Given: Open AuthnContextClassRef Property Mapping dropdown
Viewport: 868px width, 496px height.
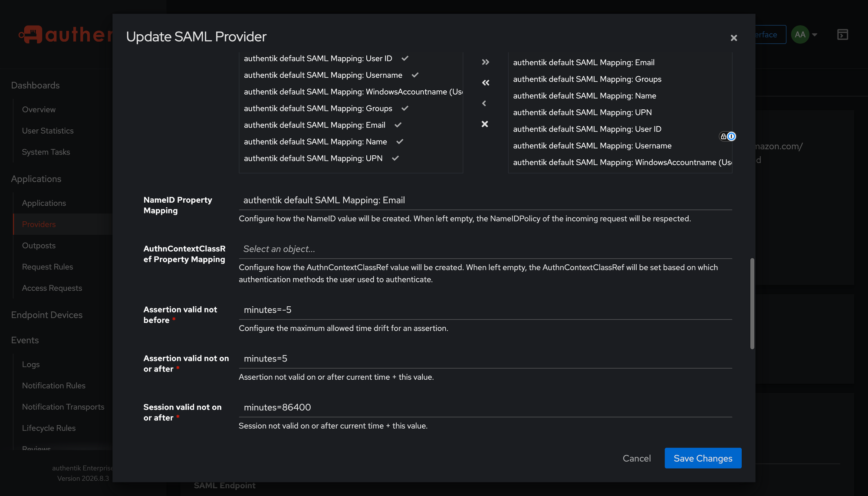Looking at the screenshot, I should [x=485, y=249].
